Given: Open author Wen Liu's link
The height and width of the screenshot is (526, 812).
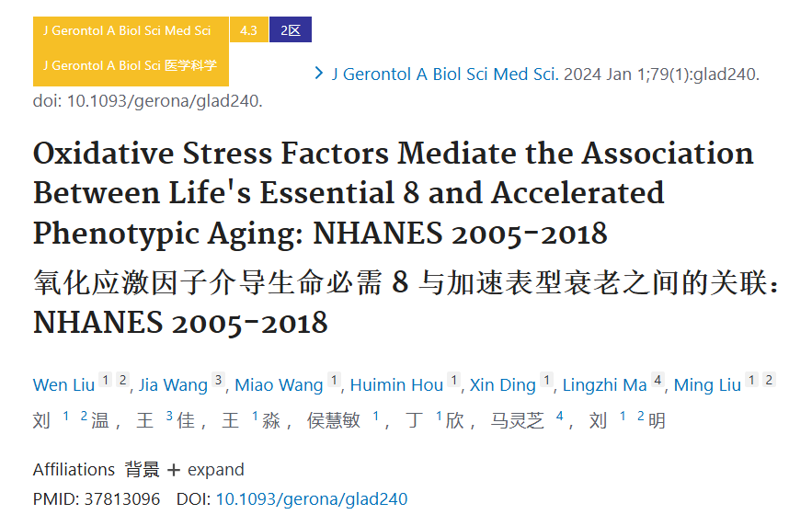Looking at the screenshot, I should [63, 384].
